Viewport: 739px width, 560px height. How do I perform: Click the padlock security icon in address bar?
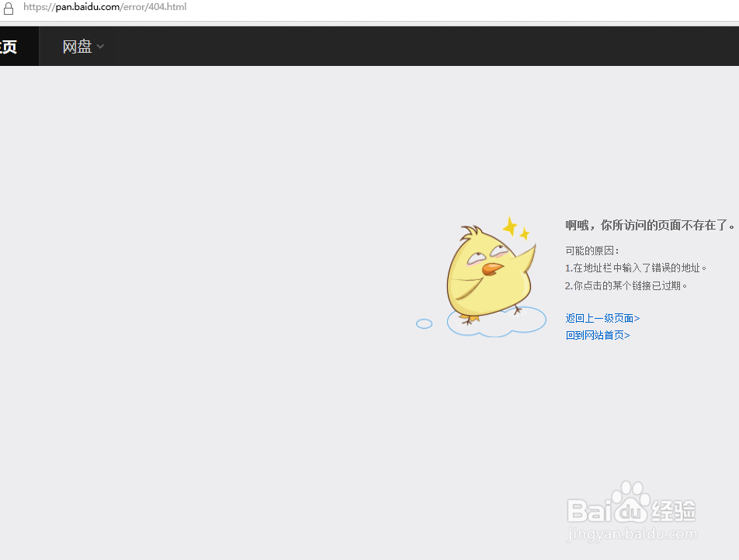[9, 7]
